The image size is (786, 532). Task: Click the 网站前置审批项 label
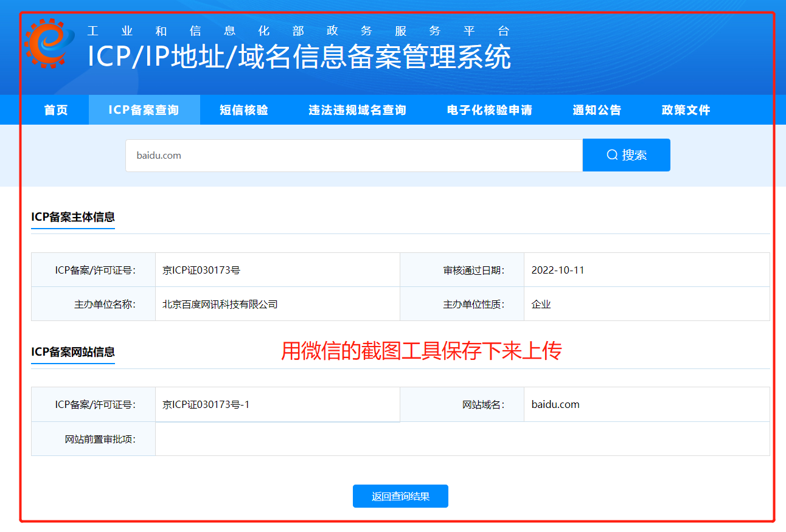coord(100,439)
